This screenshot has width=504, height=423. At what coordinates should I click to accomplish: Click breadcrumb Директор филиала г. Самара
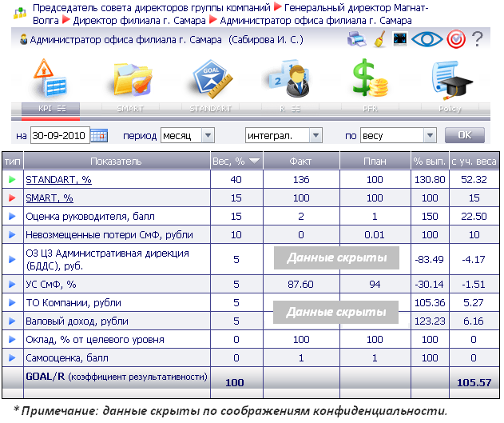click(139, 20)
